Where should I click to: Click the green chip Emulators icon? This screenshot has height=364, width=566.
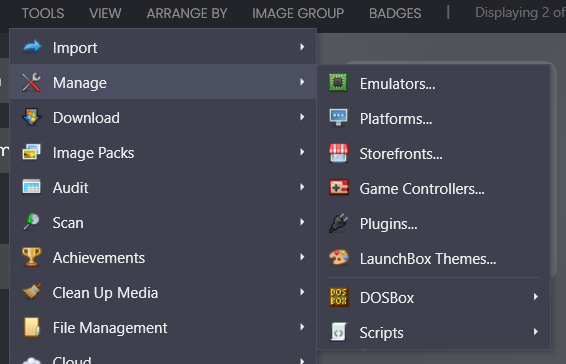pos(338,83)
